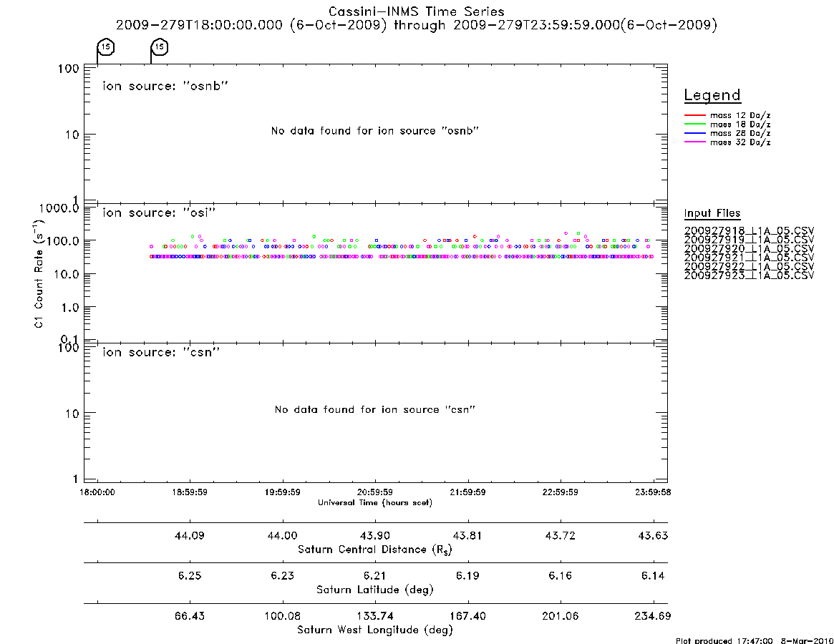Click the 234.69 longitude value

coord(653,616)
